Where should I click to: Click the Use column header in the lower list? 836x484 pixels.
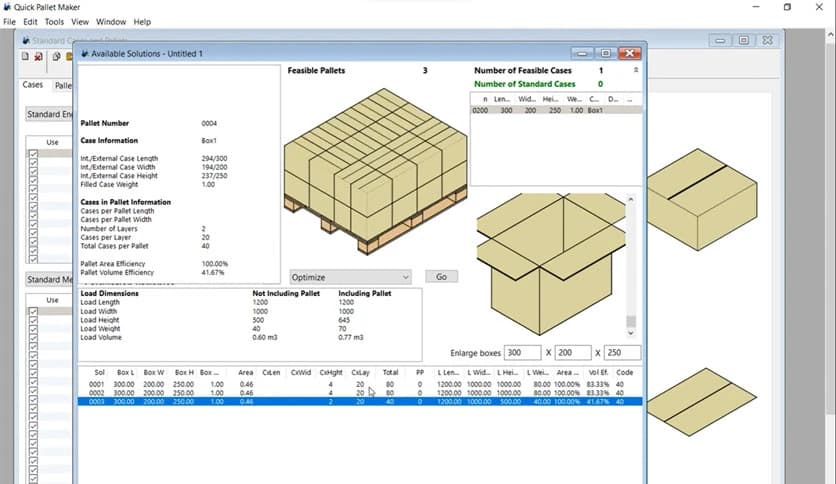tap(52, 300)
